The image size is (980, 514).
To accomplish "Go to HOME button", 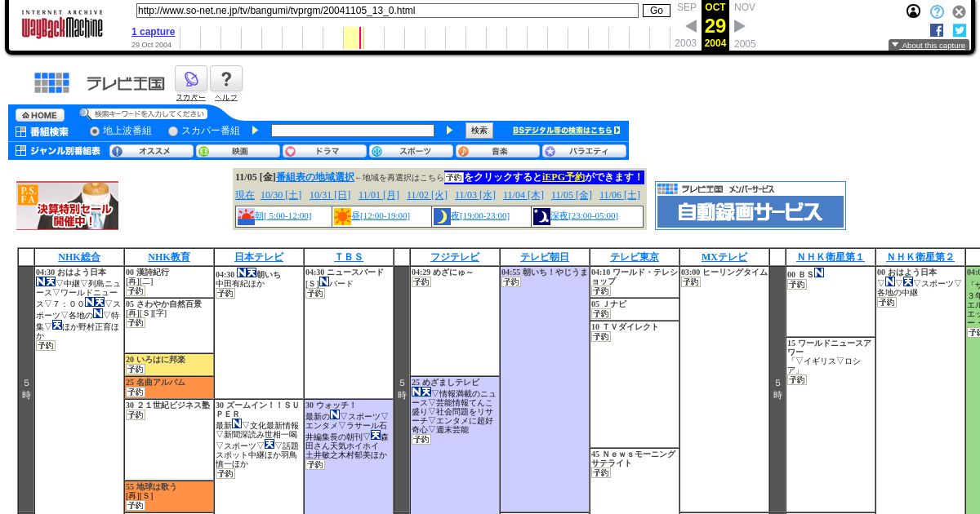I will click(40, 115).
